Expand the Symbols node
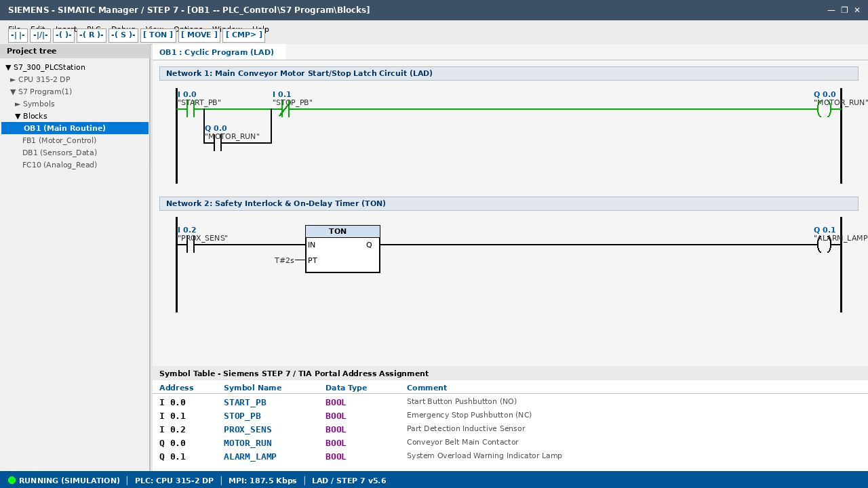Image resolution: width=868 pixels, height=488 pixels. tap(18, 104)
